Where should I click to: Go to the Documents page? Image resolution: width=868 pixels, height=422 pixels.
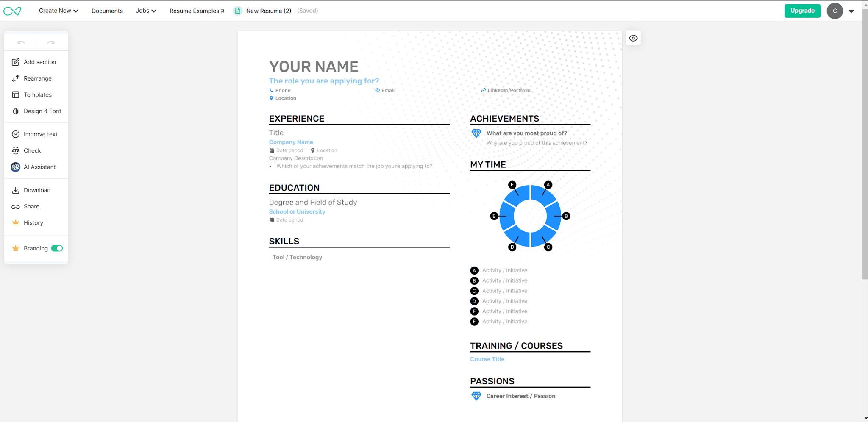[x=107, y=11]
